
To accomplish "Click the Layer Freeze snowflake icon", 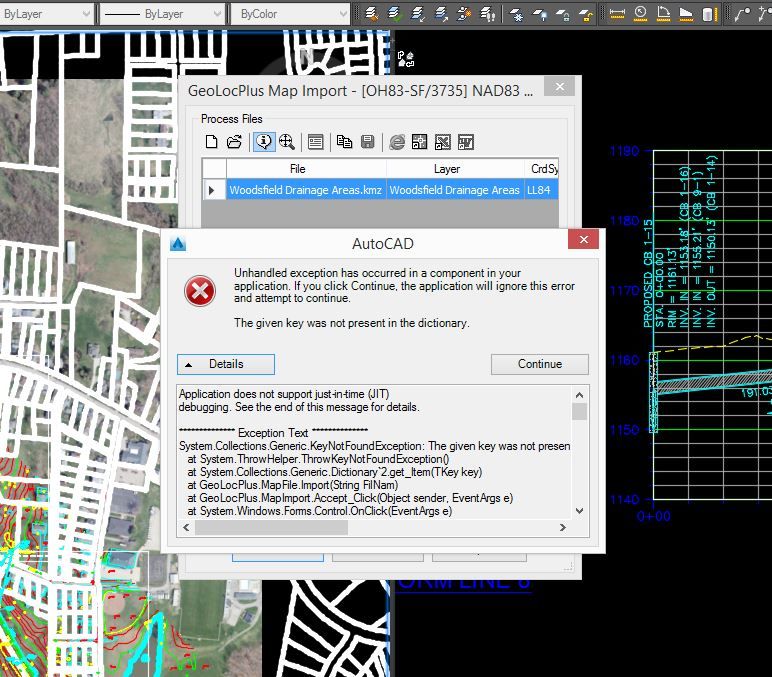I will [x=516, y=14].
